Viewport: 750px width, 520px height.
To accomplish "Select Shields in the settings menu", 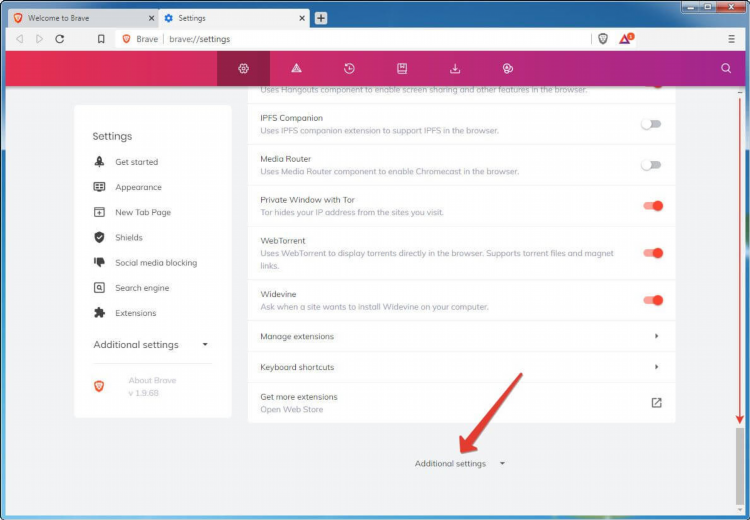I will pos(129,237).
